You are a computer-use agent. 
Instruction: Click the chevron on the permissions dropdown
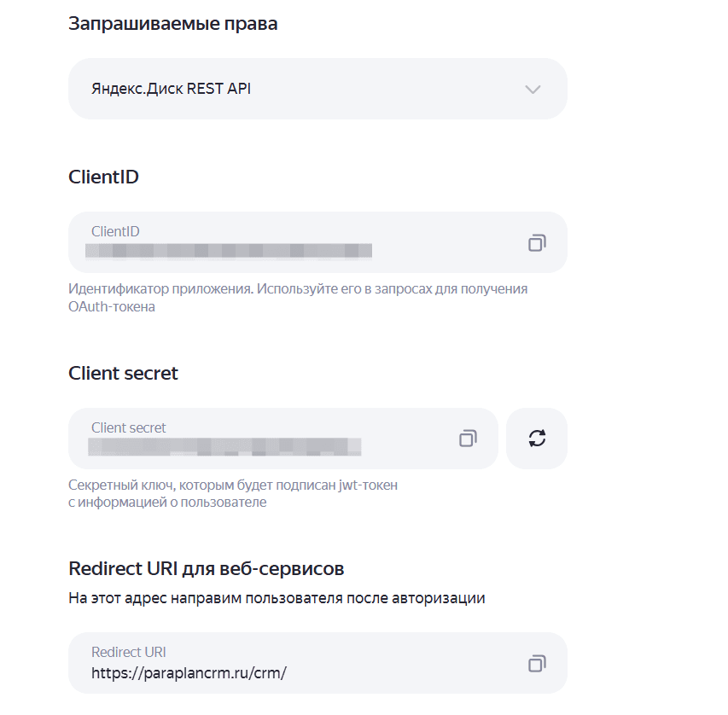pyautogui.click(x=532, y=89)
